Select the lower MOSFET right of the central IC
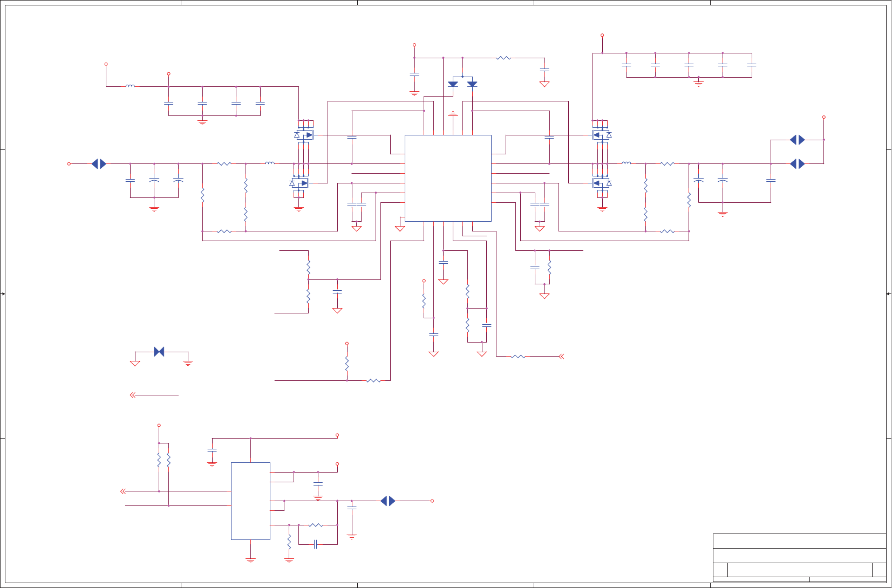 pyautogui.click(x=602, y=183)
